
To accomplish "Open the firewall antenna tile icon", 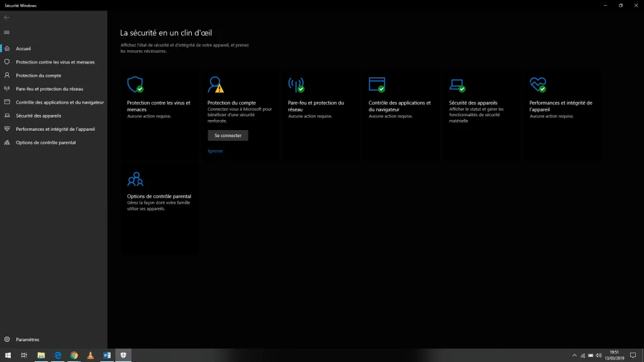I will pyautogui.click(x=296, y=85).
